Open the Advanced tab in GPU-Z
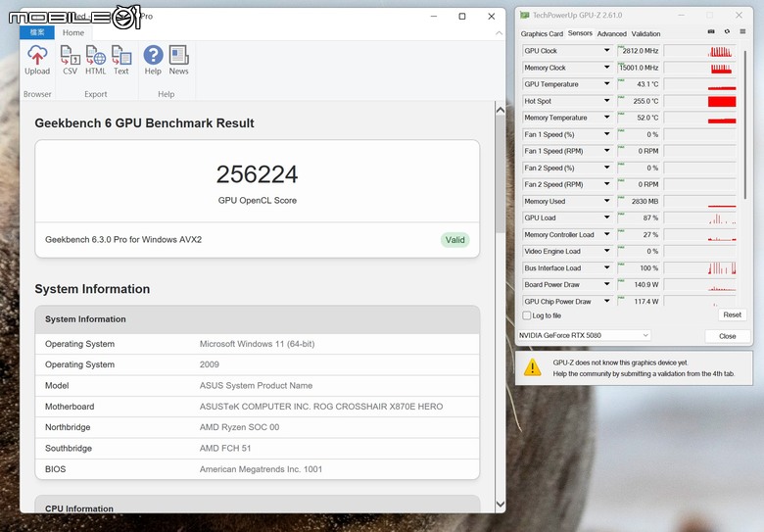The height and width of the screenshot is (532, 764). (612, 33)
